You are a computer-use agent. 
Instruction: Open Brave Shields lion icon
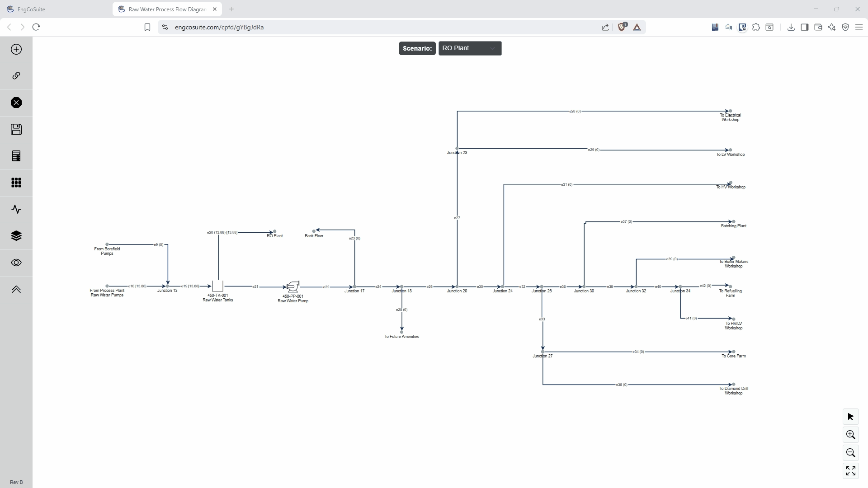pyautogui.click(x=622, y=27)
